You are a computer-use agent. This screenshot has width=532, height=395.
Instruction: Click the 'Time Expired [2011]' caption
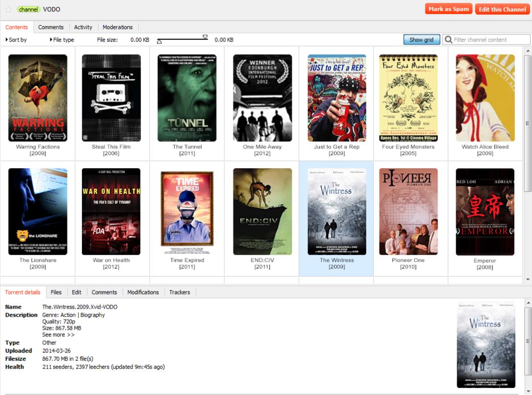(187, 263)
